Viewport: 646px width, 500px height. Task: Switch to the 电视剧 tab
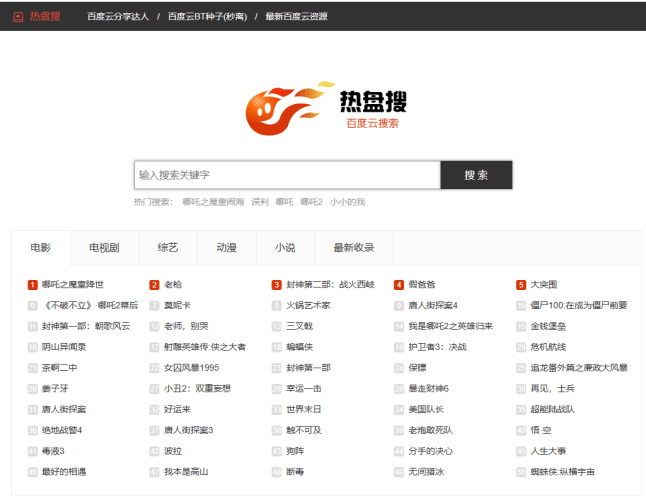point(104,248)
